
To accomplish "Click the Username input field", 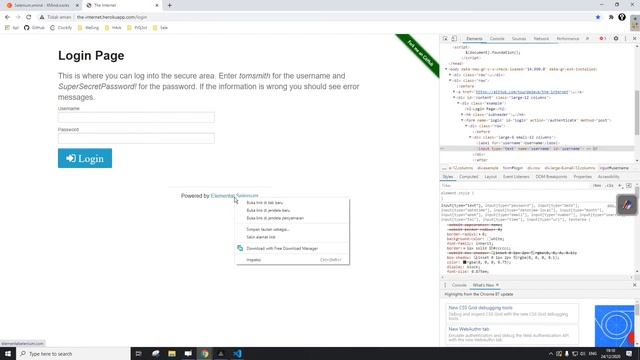I will (x=136, y=118).
